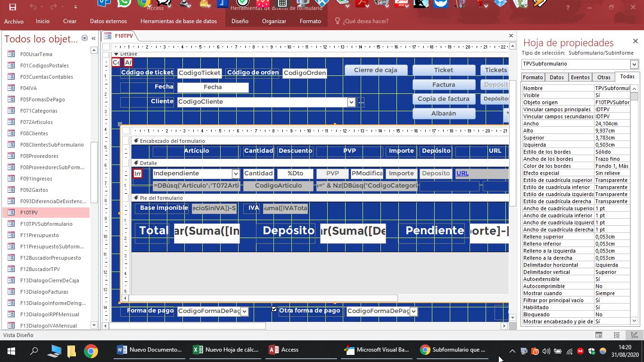This screenshot has width=644, height=362.
Task: Toggle the Otra forma de pago checkbox
Action: (x=274, y=309)
